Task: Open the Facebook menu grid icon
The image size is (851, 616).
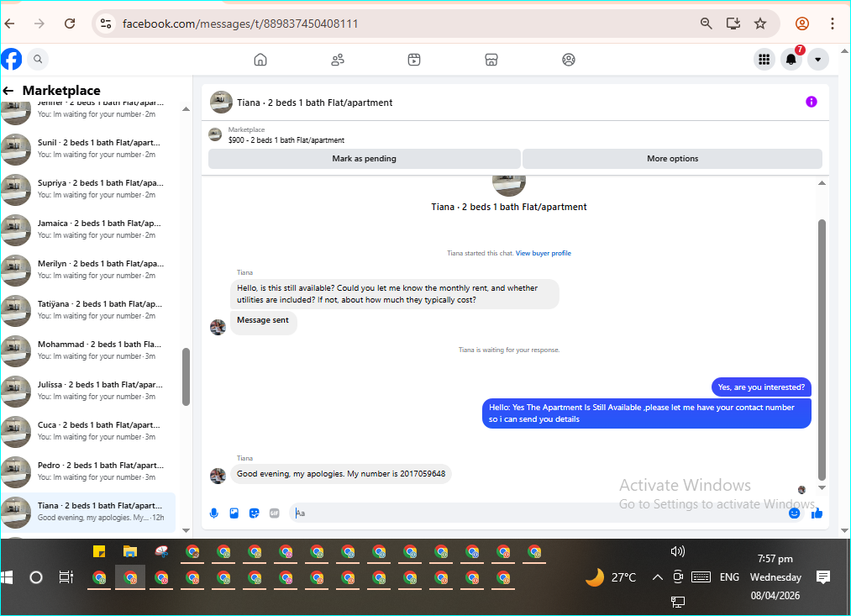Action: point(764,59)
